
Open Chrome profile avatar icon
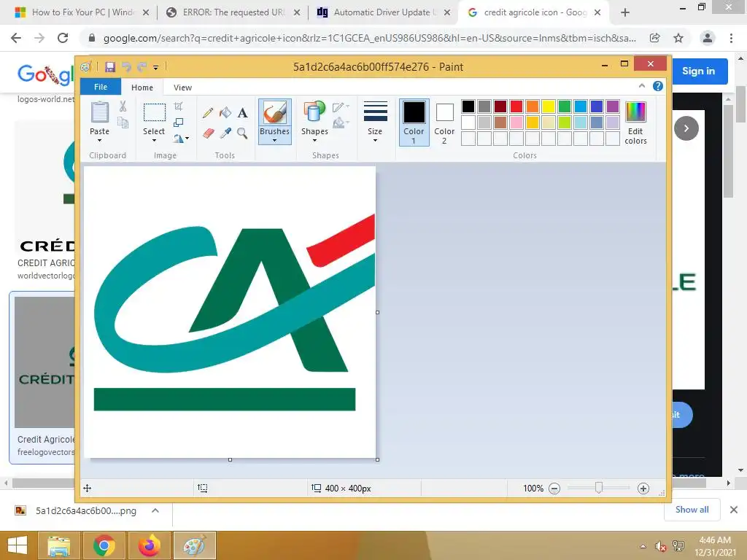[708, 38]
